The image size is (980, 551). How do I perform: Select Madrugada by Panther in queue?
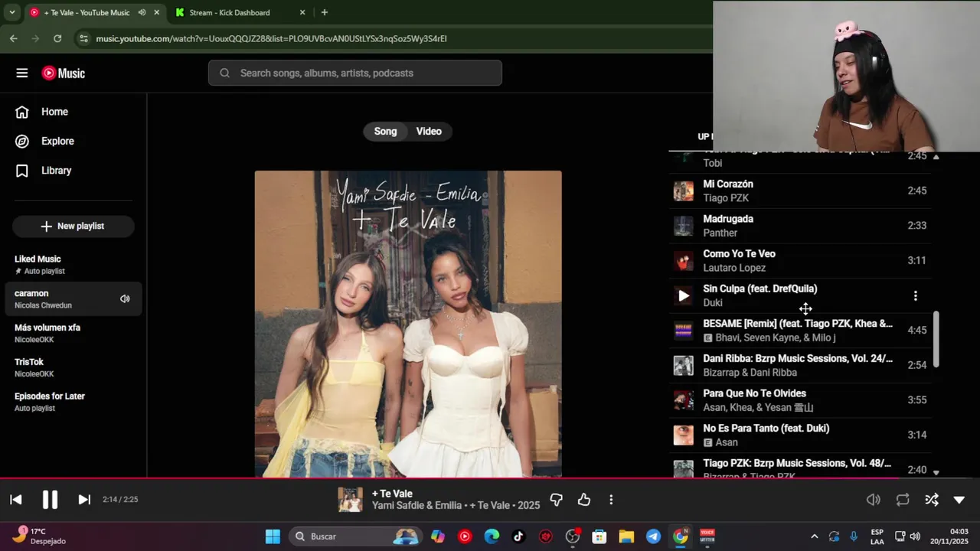(801, 226)
